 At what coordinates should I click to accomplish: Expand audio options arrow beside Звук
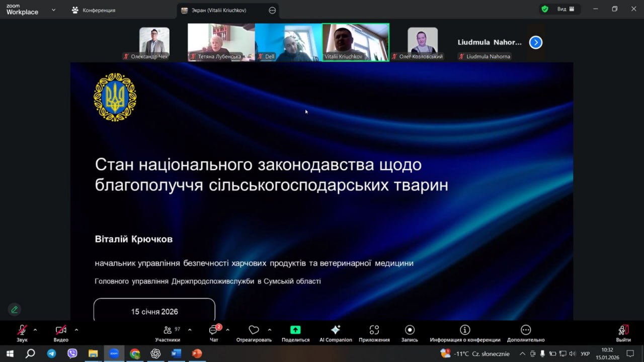[x=35, y=330]
